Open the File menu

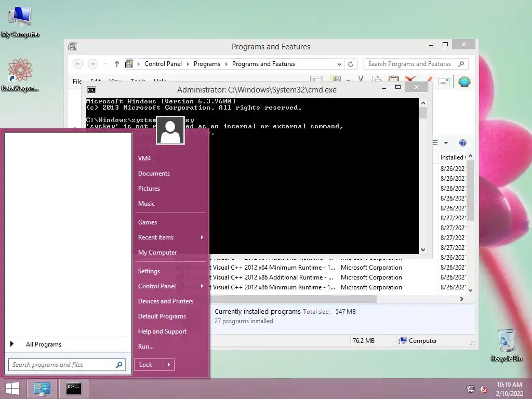point(77,81)
